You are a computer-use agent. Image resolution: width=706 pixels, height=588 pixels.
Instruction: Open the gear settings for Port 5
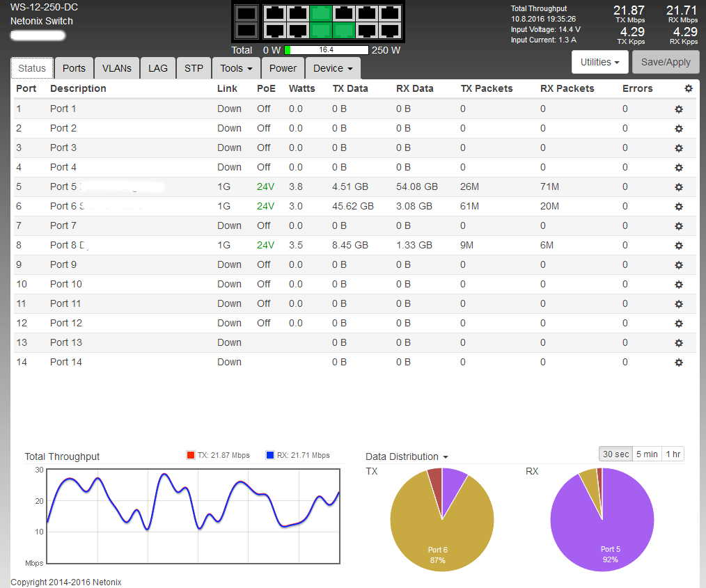679,187
